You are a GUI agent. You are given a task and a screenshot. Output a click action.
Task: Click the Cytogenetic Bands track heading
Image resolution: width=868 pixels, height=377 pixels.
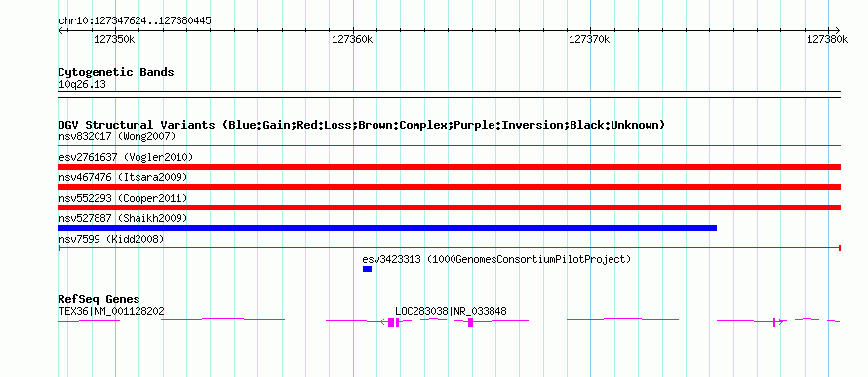pos(116,72)
